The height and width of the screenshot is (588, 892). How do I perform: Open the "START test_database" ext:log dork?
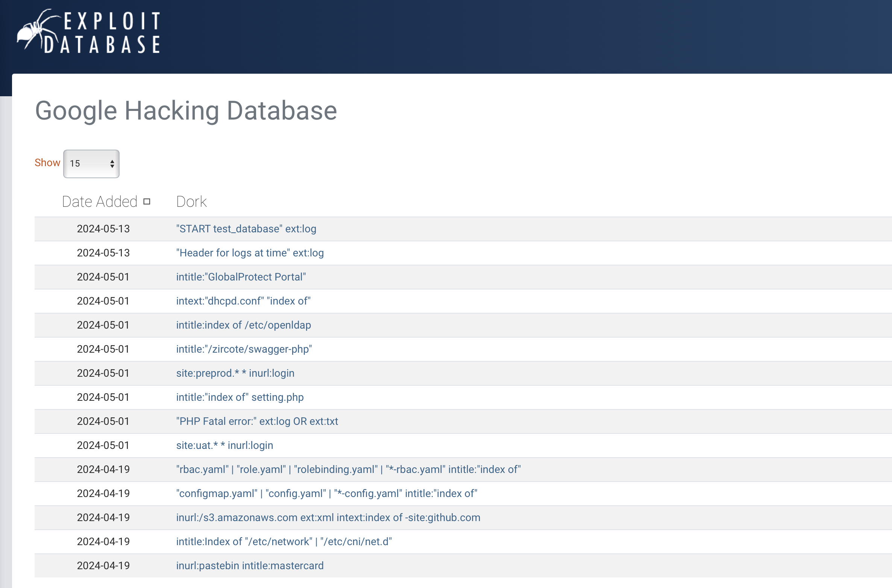point(246,229)
